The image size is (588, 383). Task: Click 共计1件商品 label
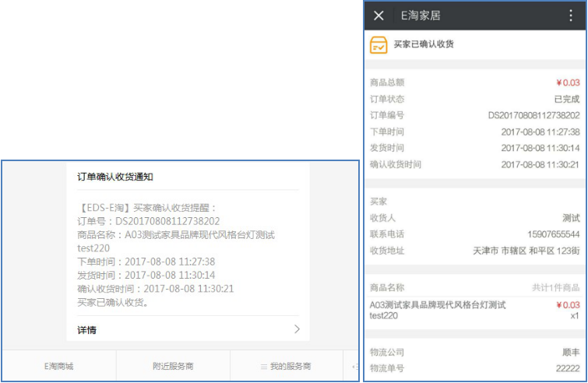(556, 287)
